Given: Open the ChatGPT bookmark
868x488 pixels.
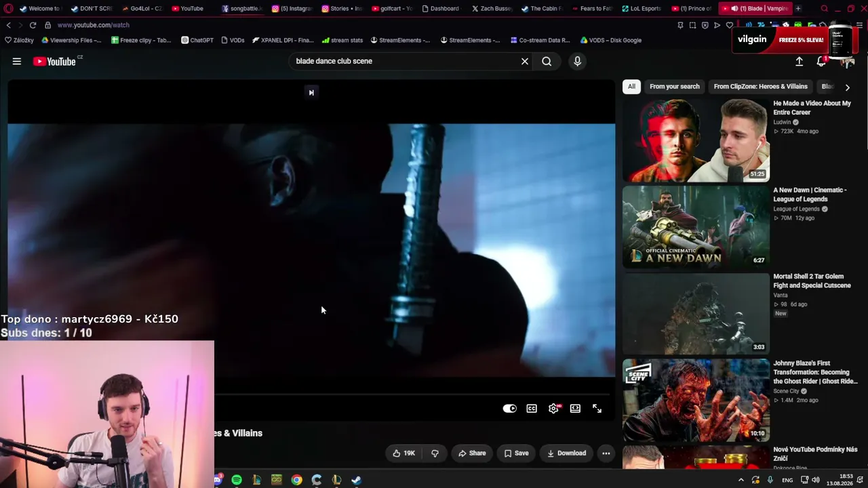Looking at the screenshot, I should pos(197,40).
